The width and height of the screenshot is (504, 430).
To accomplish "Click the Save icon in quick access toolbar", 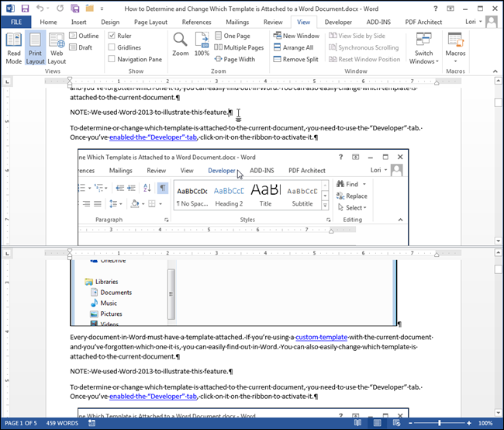I will pos(25,8).
